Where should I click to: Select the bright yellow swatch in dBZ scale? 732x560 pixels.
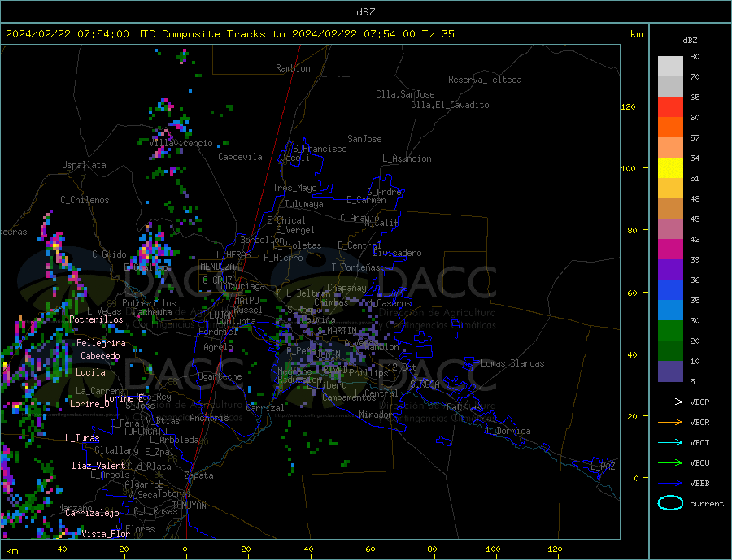[670, 168]
